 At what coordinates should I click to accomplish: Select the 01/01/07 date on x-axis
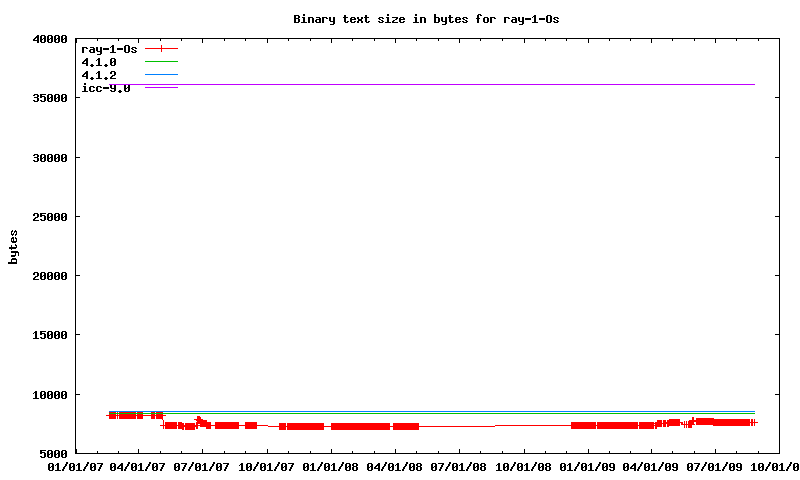pyautogui.click(x=75, y=466)
